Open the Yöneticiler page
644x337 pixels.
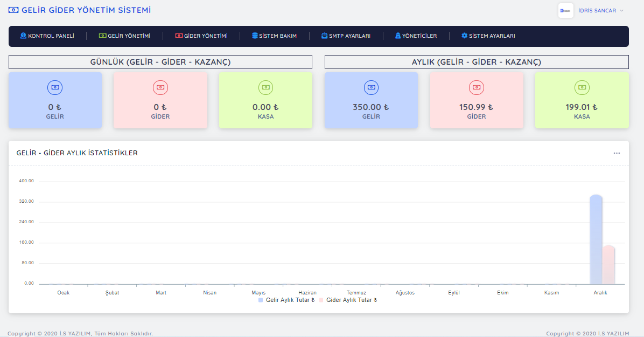tap(415, 36)
